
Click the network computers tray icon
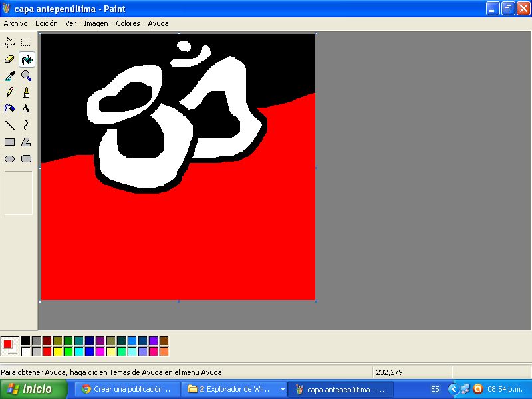[x=465, y=389]
